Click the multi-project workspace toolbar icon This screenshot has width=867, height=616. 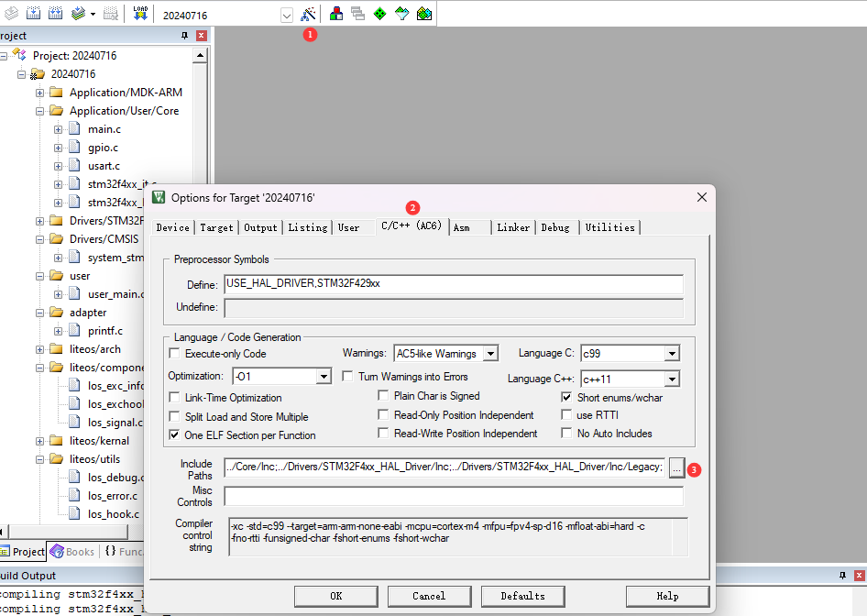(357, 14)
